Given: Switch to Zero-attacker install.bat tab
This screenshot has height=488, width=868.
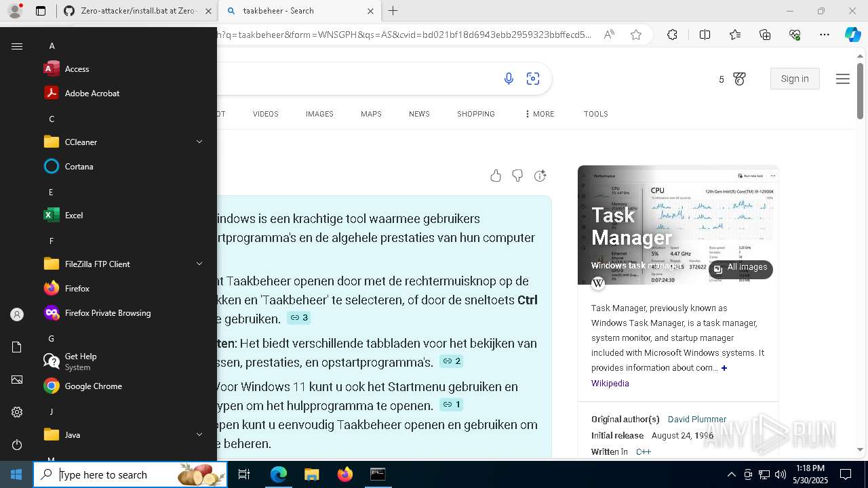Looking at the screenshot, I should click(138, 11).
